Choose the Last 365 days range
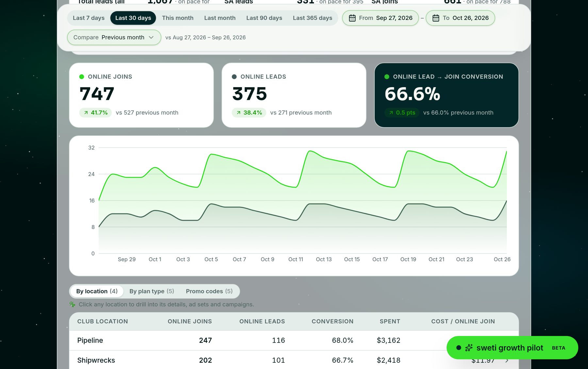The width and height of the screenshot is (588, 369). click(313, 18)
